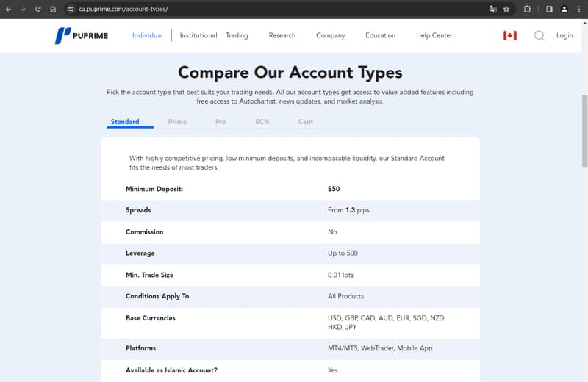Open the browser three-dot menu

tap(579, 9)
